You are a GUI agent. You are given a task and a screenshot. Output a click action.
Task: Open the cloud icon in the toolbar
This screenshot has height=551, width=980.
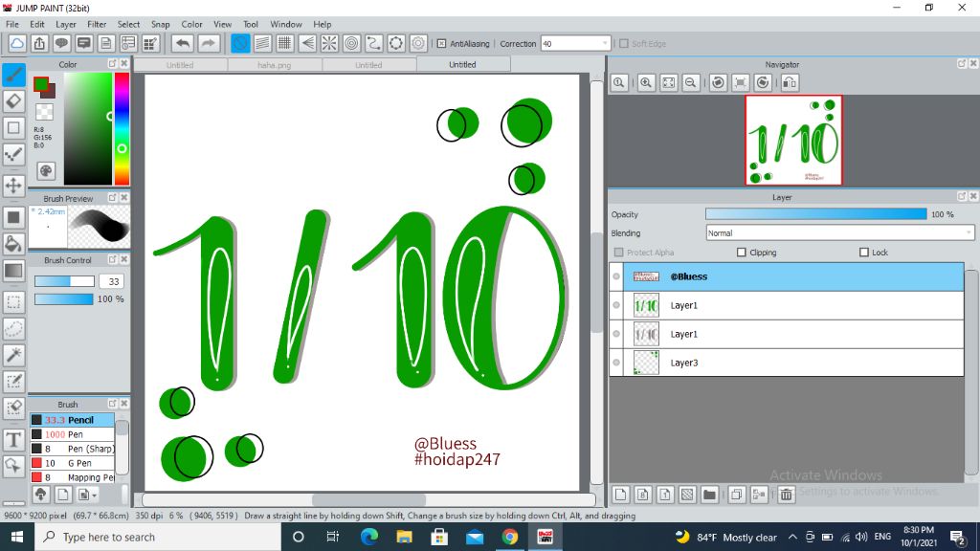(x=17, y=43)
